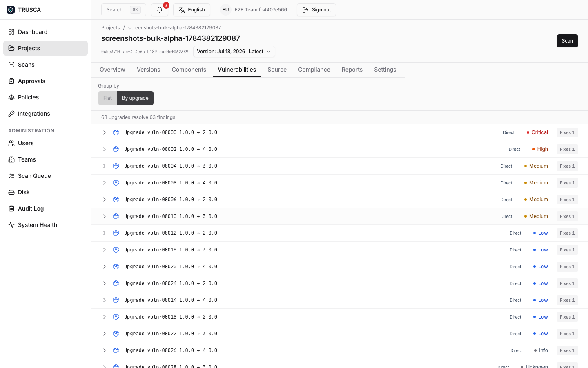Click the Critical severity label

(537, 132)
